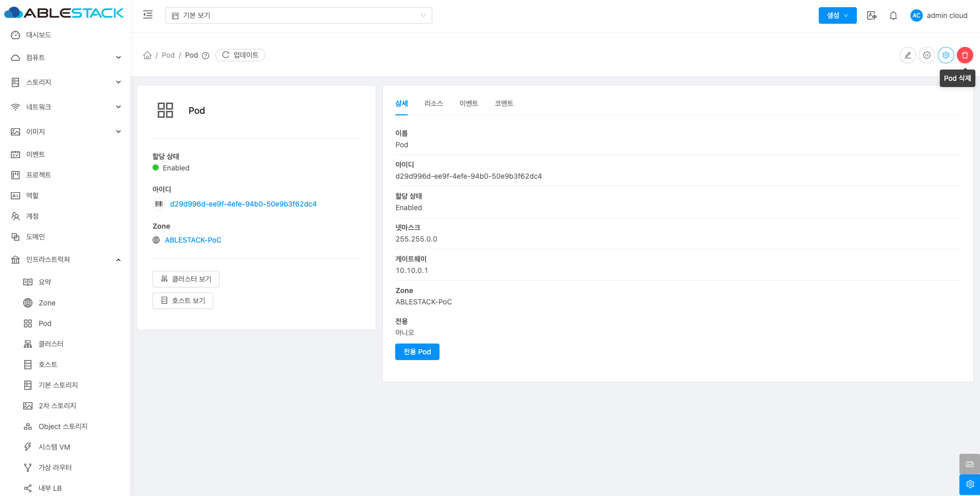The width and height of the screenshot is (980, 496).
Task: Open the notifications bell icon
Action: (893, 15)
